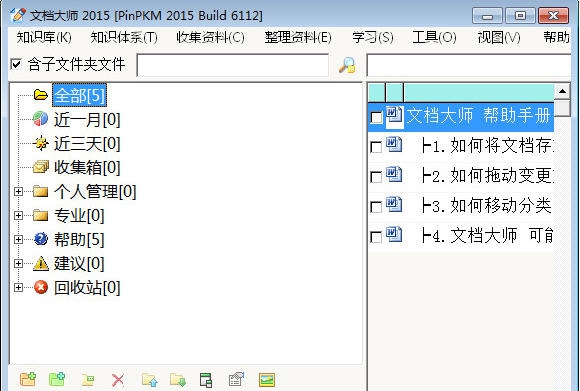Select the 个人管理[0] tree item
Image resolution: width=580 pixels, height=391 pixels.
[x=95, y=192]
